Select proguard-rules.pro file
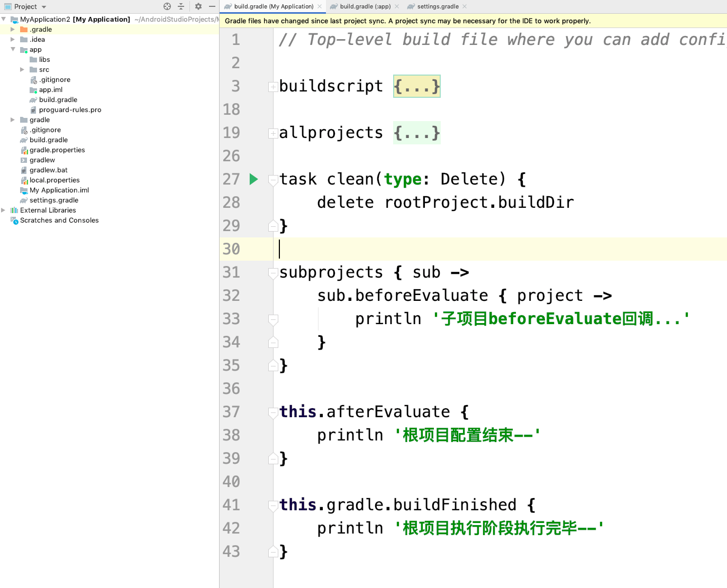 (x=70, y=110)
